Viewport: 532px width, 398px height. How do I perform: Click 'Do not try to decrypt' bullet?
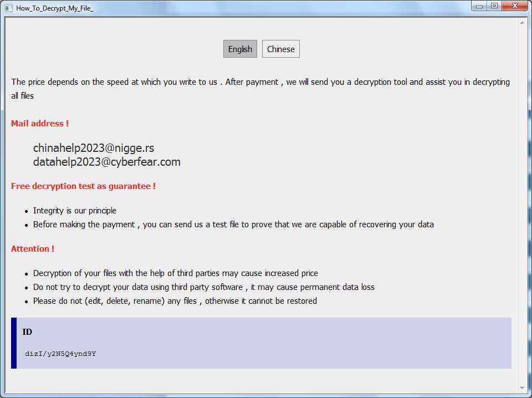pyautogui.click(x=203, y=287)
